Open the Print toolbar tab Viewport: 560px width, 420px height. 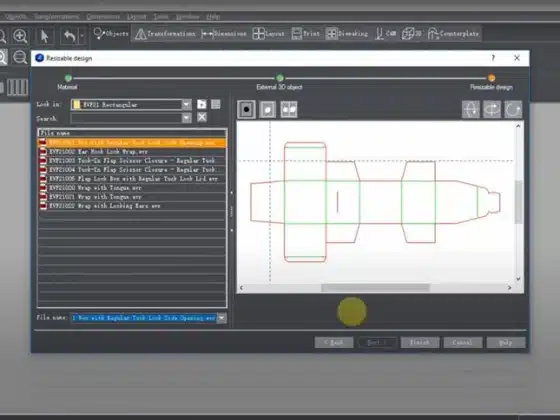point(305,34)
